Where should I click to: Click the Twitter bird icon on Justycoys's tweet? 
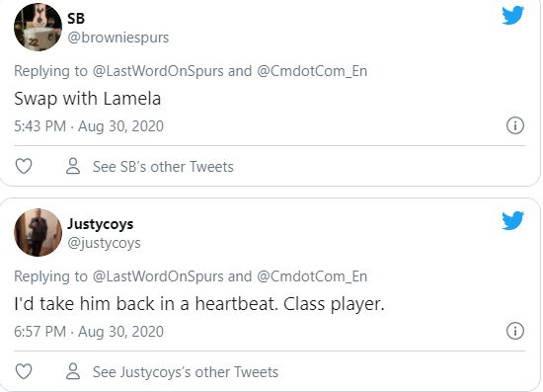point(512,220)
